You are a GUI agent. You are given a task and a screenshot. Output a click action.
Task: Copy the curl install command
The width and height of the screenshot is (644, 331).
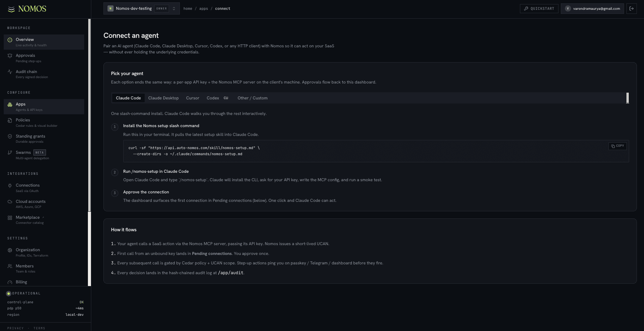[x=617, y=146]
